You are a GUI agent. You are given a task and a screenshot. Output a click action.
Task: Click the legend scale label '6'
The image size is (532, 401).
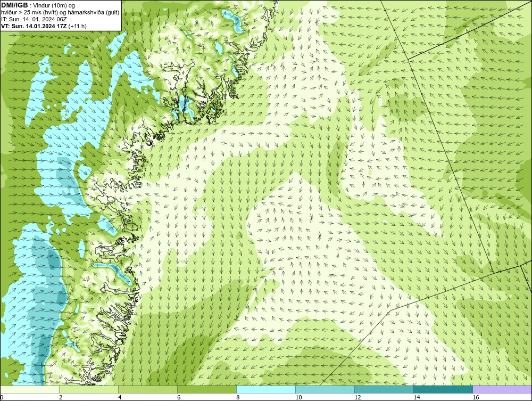point(179,397)
